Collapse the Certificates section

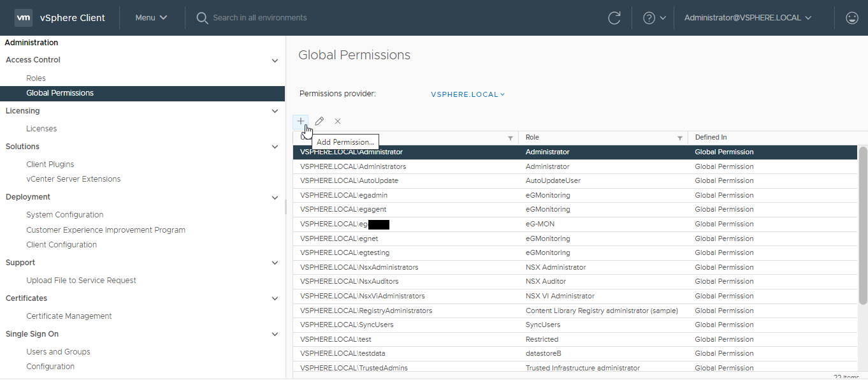click(x=275, y=298)
